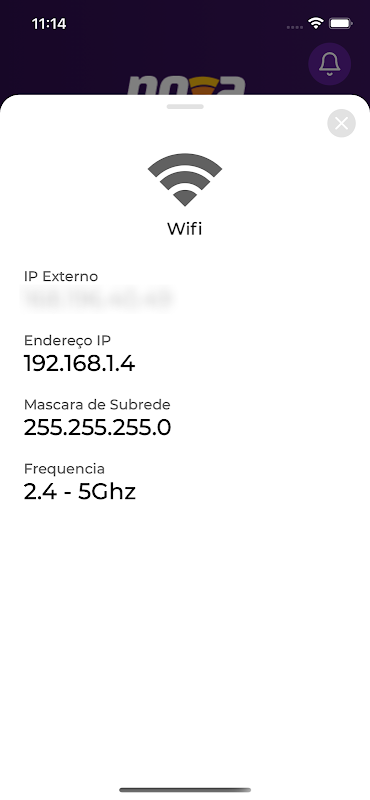The image size is (370, 800).
Task: Tap the Wifi title label
Action: (185, 229)
